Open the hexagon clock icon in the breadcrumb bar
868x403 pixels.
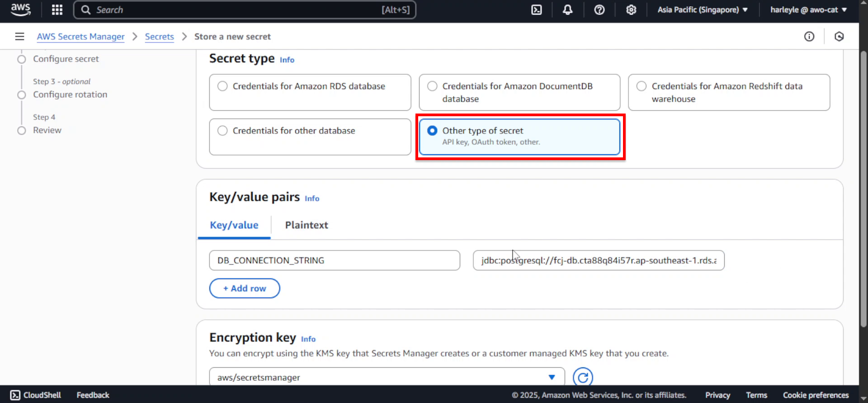839,36
